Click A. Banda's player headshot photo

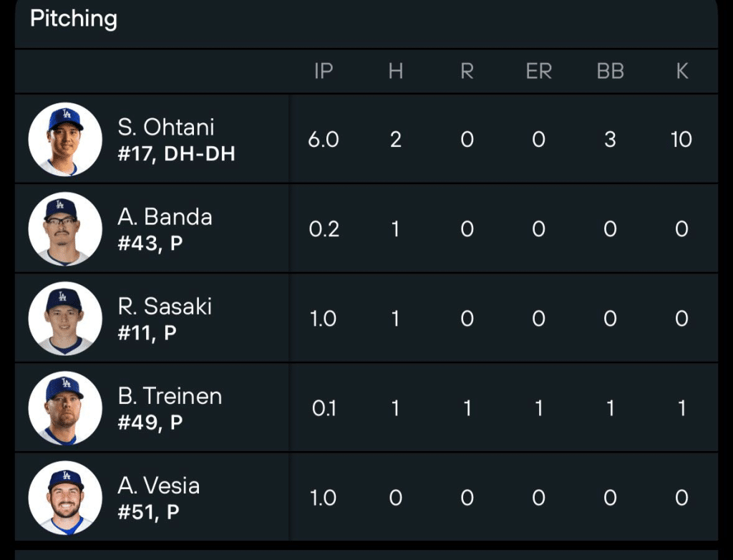click(65, 228)
